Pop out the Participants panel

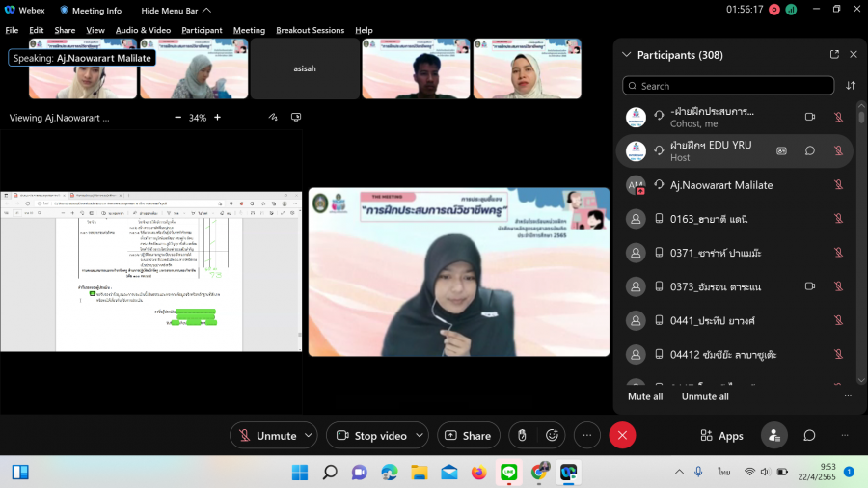click(x=834, y=55)
